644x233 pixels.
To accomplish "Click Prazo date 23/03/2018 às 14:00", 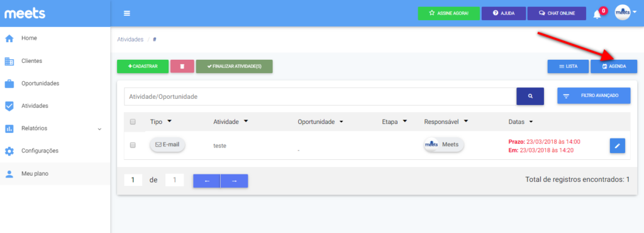I will 544,141.
